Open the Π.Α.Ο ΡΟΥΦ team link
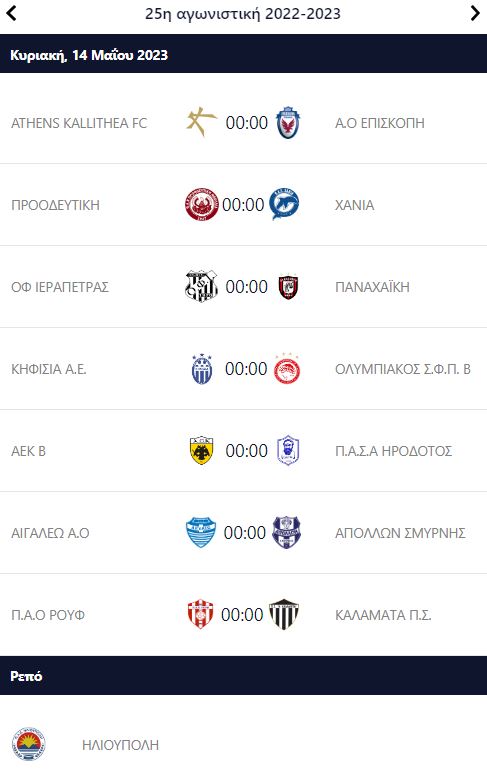The height and width of the screenshot is (777, 487). point(48,615)
